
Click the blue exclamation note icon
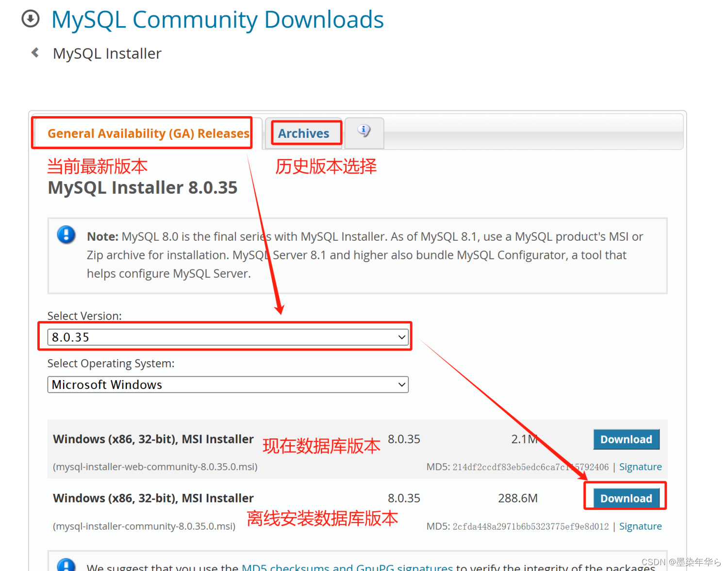[66, 235]
